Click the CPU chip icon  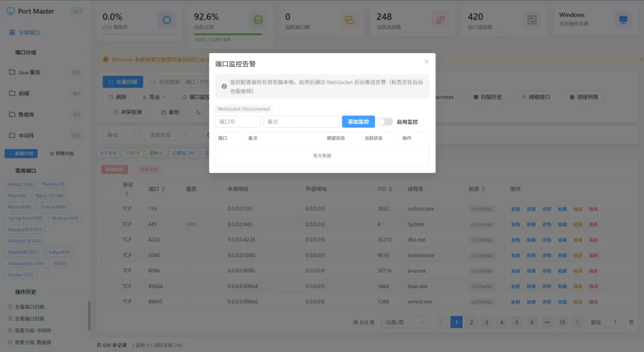click(167, 20)
